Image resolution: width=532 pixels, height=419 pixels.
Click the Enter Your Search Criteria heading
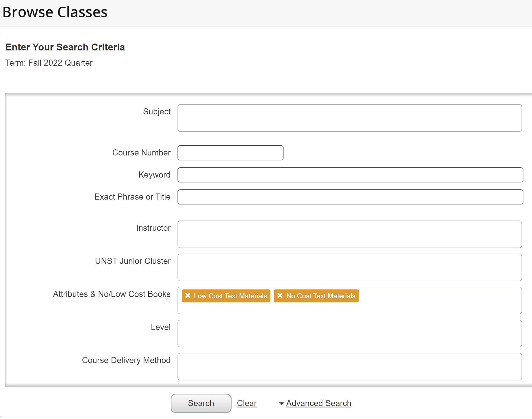tap(65, 47)
